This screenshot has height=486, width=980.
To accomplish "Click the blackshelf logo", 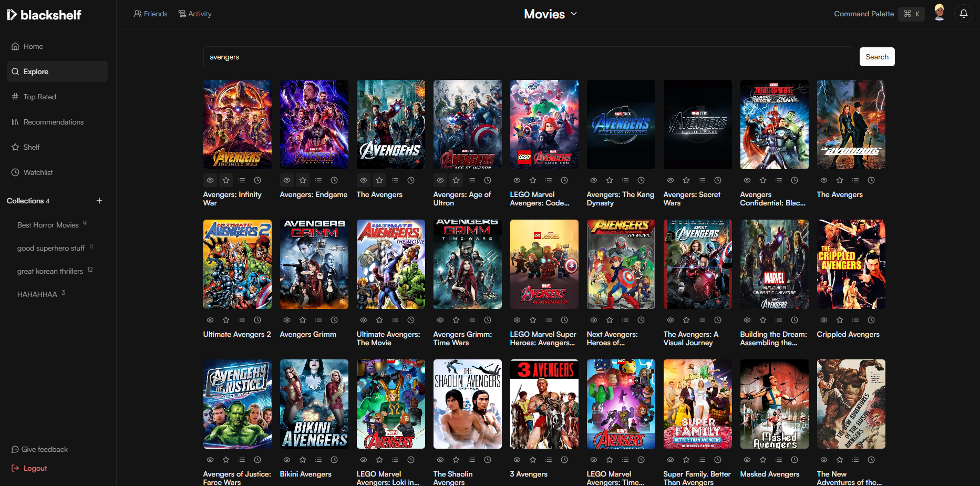I will (x=44, y=15).
